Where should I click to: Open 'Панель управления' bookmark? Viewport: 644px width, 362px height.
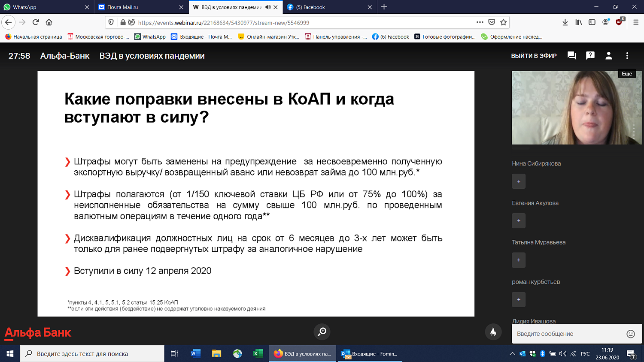click(336, 37)
